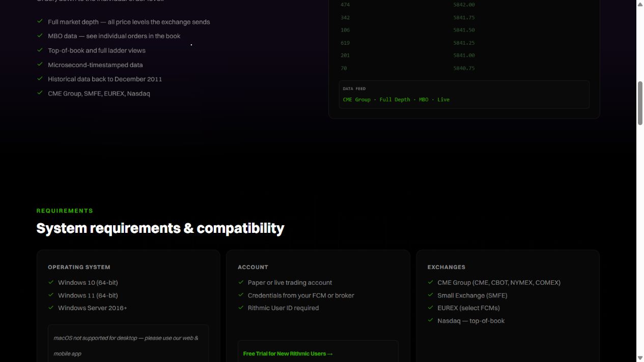644x362 pixels.
Task: Click the EXCHANGES card title
Action: (446, 267)
